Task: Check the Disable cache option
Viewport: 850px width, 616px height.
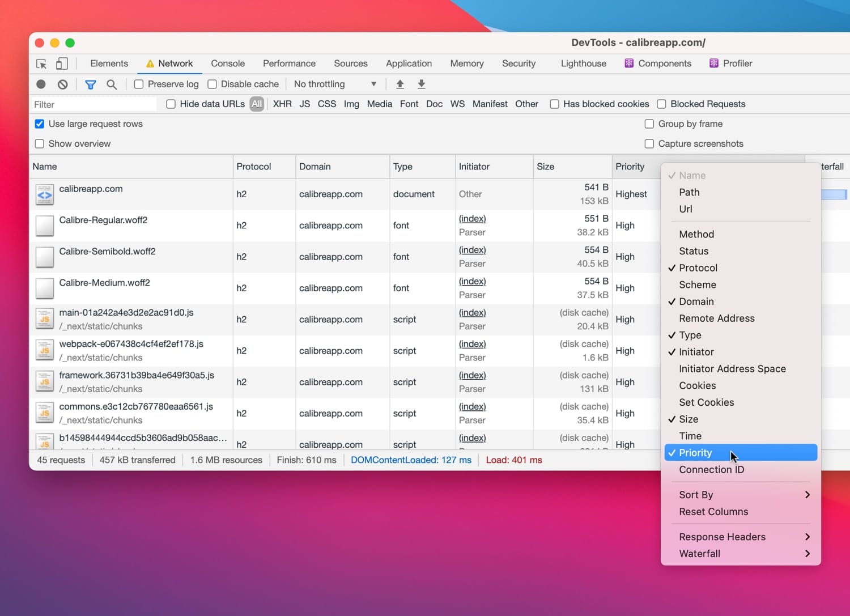Action: (212, 84)
